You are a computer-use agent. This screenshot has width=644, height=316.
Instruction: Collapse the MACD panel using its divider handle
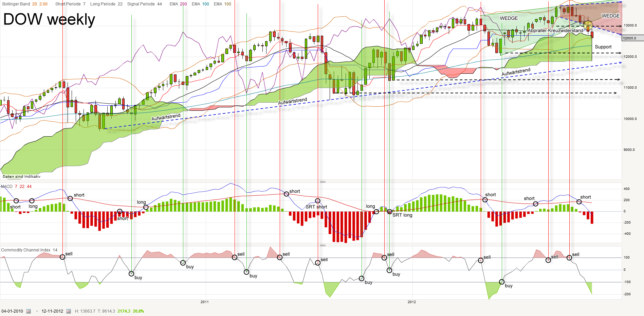pyautogui.click(x=323, y=182)
